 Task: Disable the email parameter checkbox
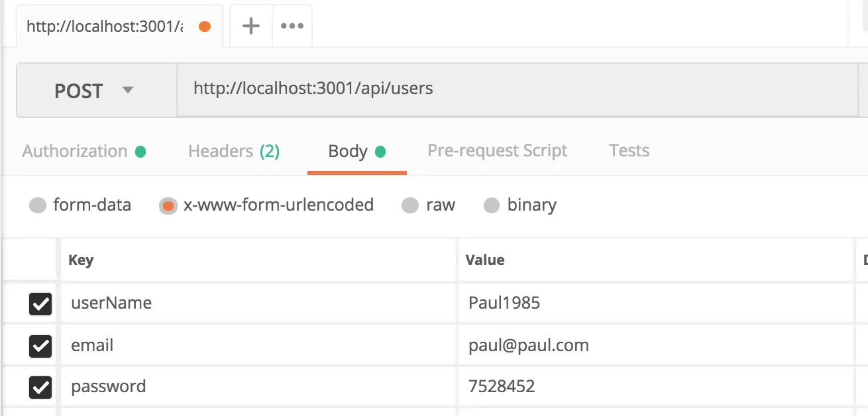pos(40,346)
